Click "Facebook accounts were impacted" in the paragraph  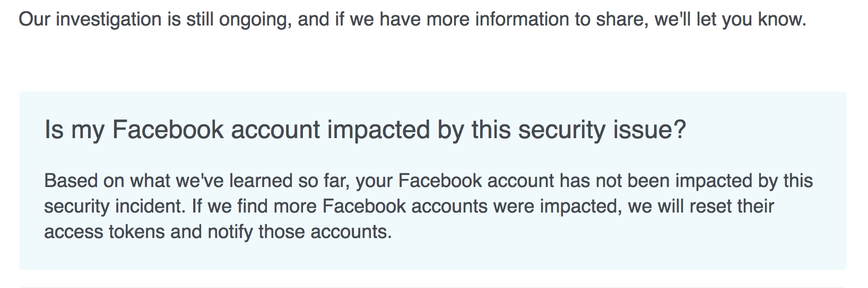472,206
